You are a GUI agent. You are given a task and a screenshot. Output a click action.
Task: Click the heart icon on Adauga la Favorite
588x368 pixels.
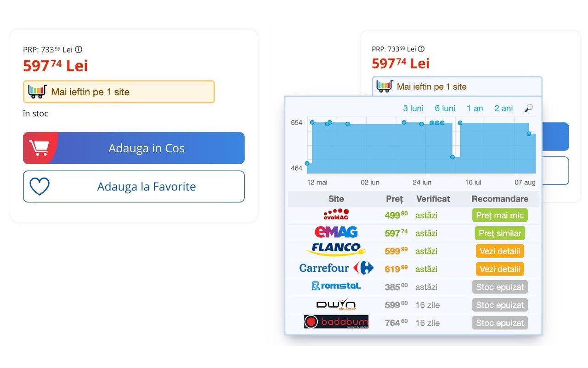40,186
